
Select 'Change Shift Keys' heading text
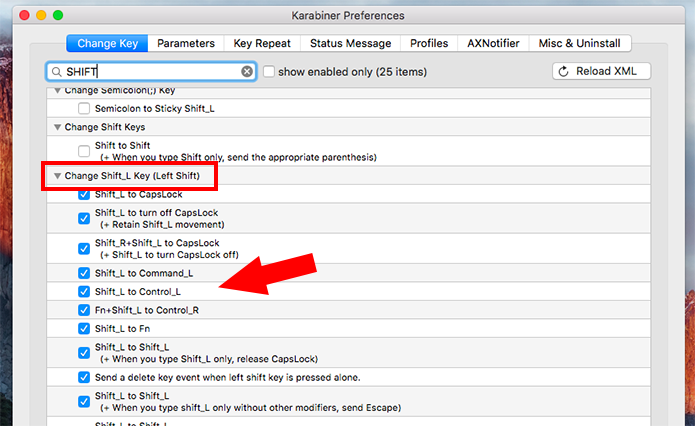(105, 127)
